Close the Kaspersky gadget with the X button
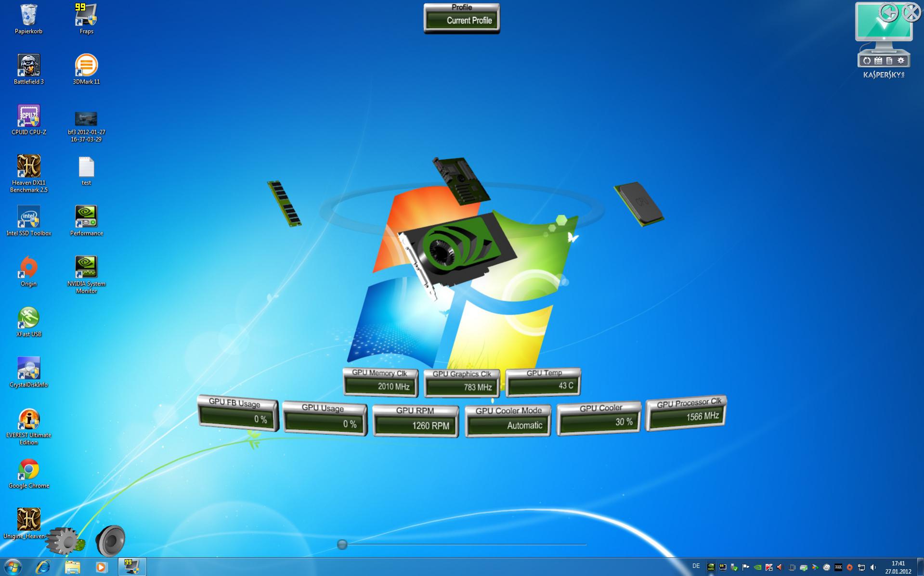 911,13
